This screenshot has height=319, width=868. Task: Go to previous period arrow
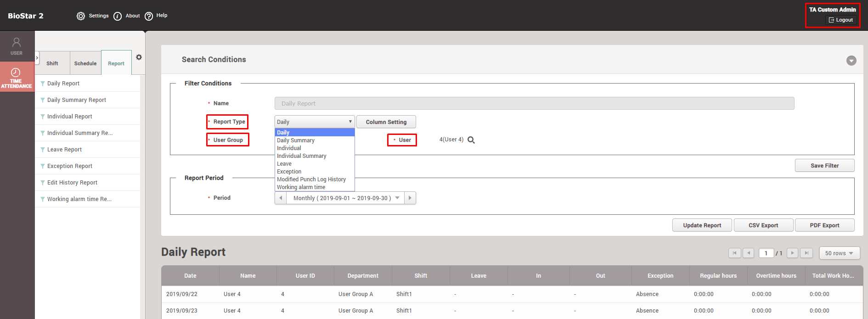point(281,198)
